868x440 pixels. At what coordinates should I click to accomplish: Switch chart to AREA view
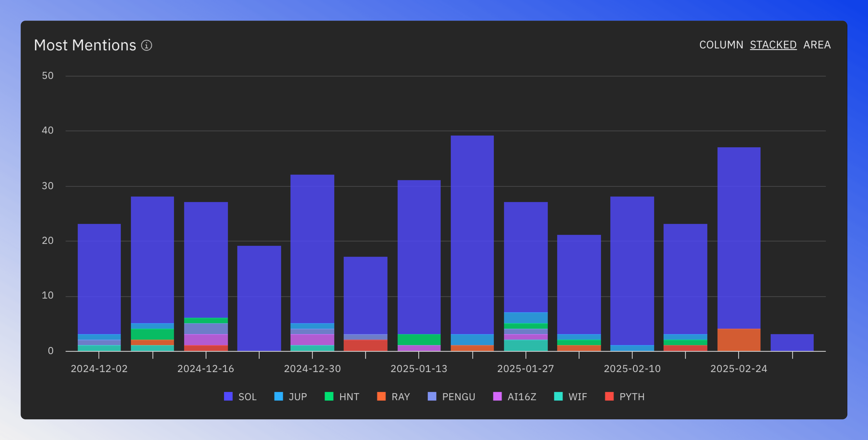coord(817,45)
